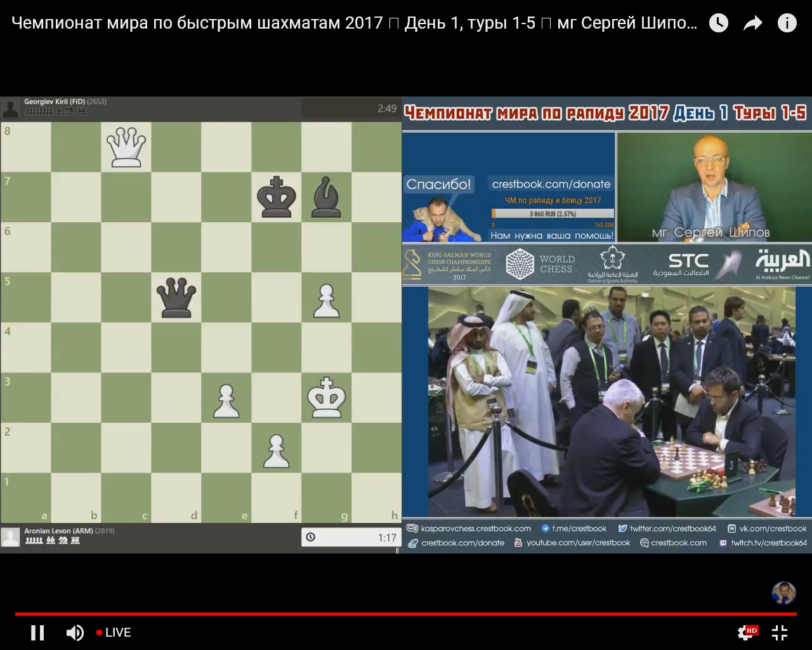Mute the video volume
Image resolution: width=812 pixels, height=650 pixels.
[75, 632]
